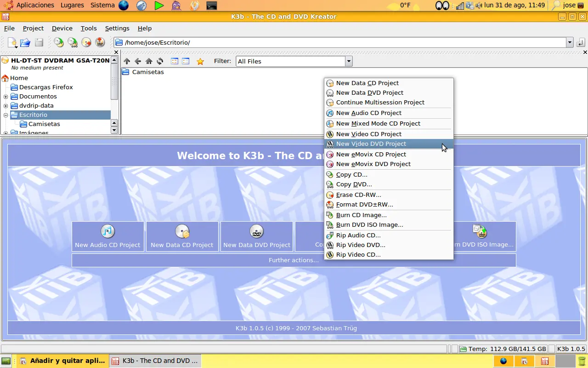Screen dimensions: 588x368
Task: Open the Project menu
Action: [33, 29]
